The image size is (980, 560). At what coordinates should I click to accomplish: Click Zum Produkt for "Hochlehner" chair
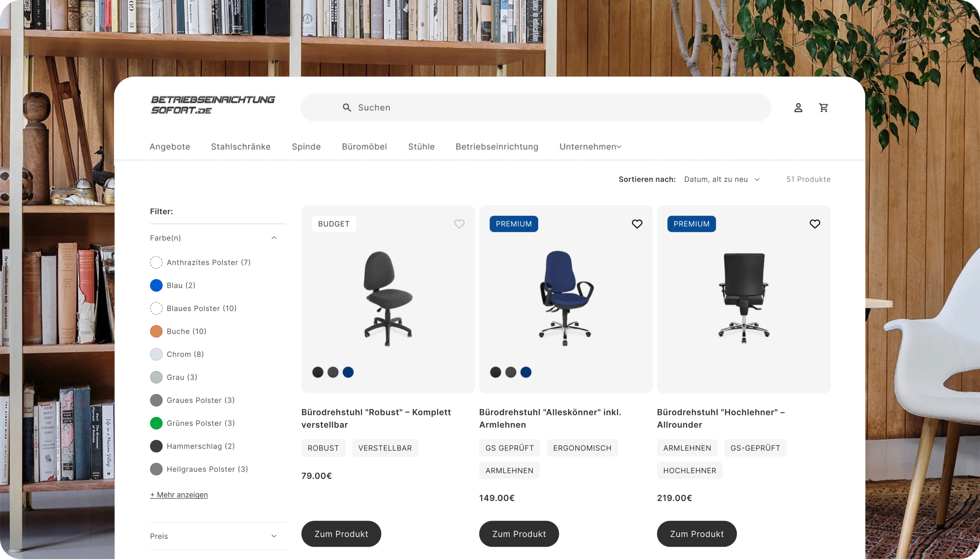(696, 534)
